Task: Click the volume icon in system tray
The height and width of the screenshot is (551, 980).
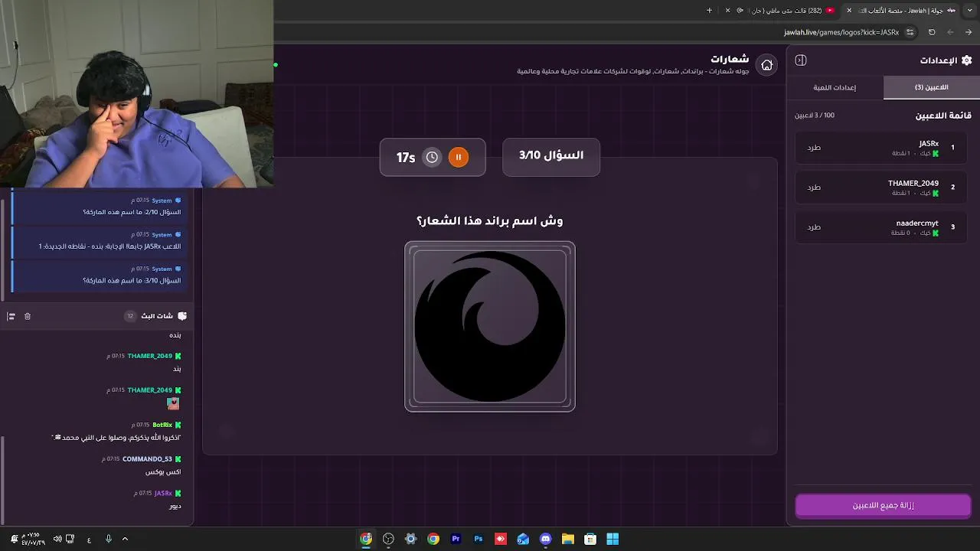Action: point(57,539)
